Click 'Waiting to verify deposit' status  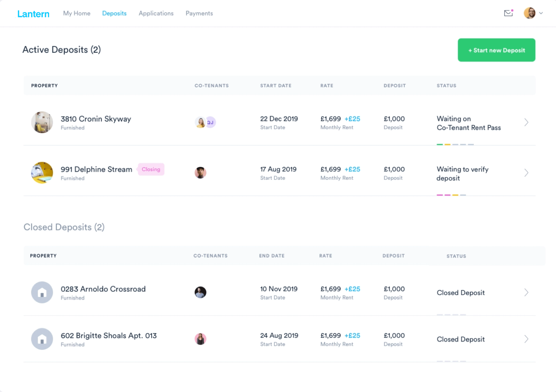[x=463, y=174]
